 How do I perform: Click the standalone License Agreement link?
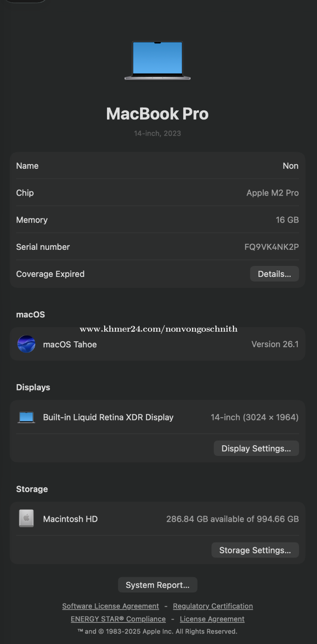point(212,619)
